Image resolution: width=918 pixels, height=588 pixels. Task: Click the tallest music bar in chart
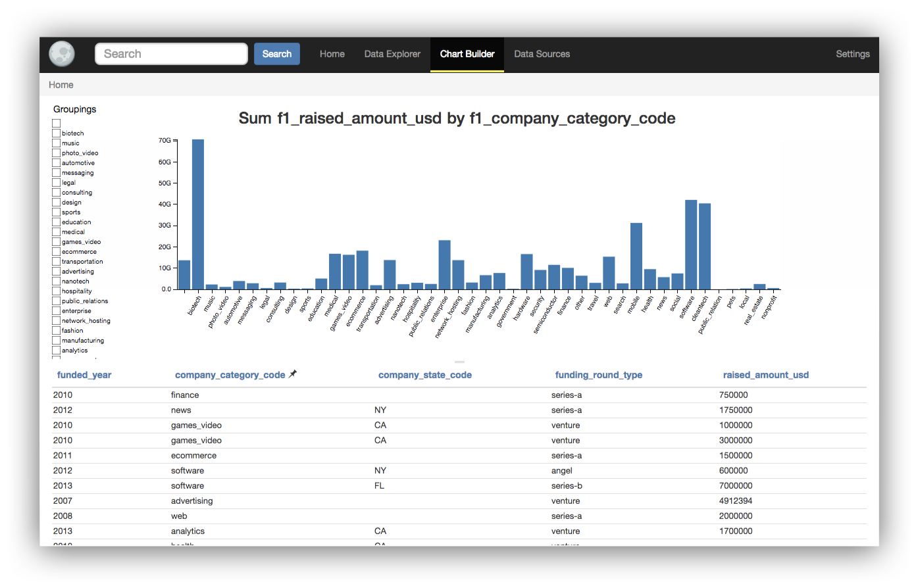[x=198, y=214]
